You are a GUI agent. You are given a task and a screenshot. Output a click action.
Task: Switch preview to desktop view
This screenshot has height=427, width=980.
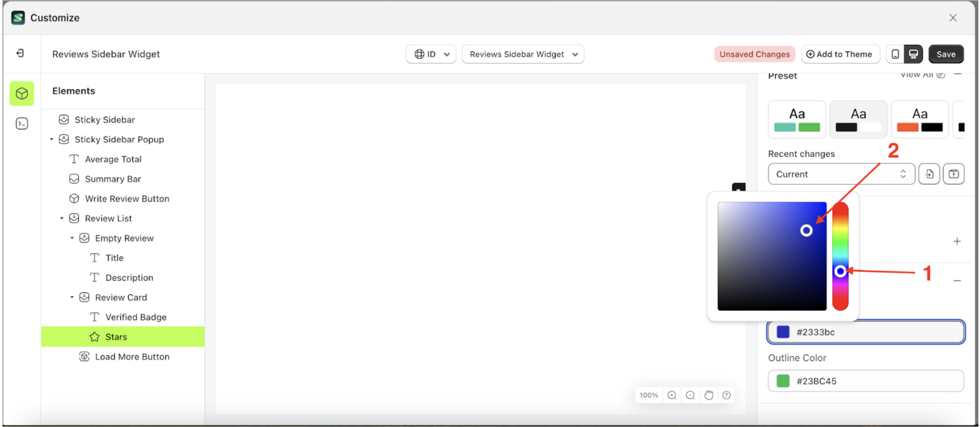914,54
